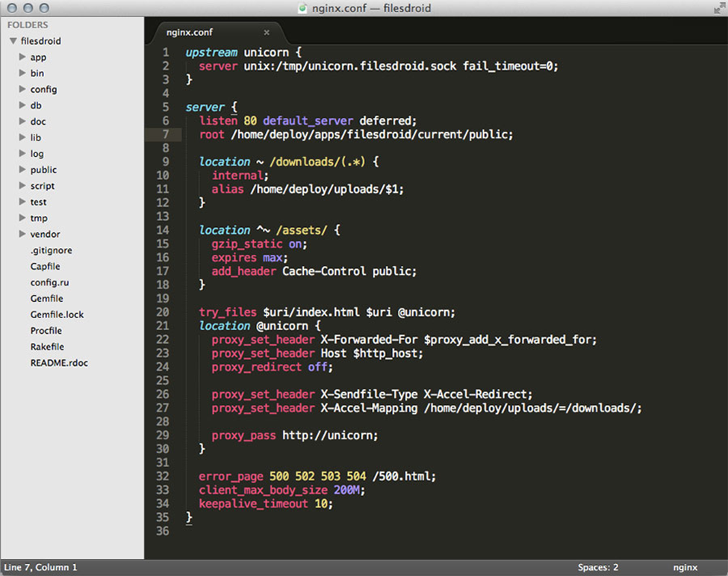
Task: Click '$http_host;' on line 23
Action: point(388,353)
